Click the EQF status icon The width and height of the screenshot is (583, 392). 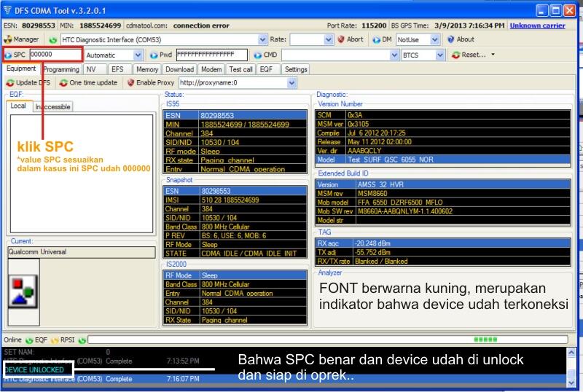(55, 340)
